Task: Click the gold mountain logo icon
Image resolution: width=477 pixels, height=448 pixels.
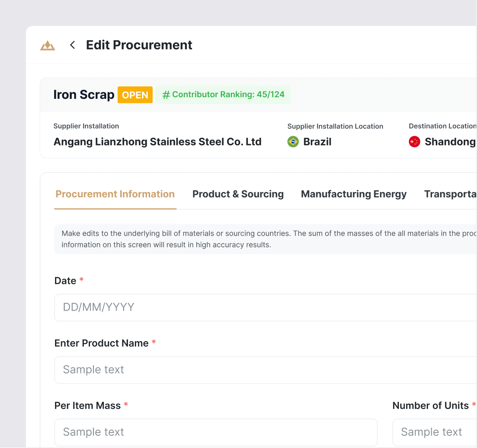Action: tap(47, 45)
